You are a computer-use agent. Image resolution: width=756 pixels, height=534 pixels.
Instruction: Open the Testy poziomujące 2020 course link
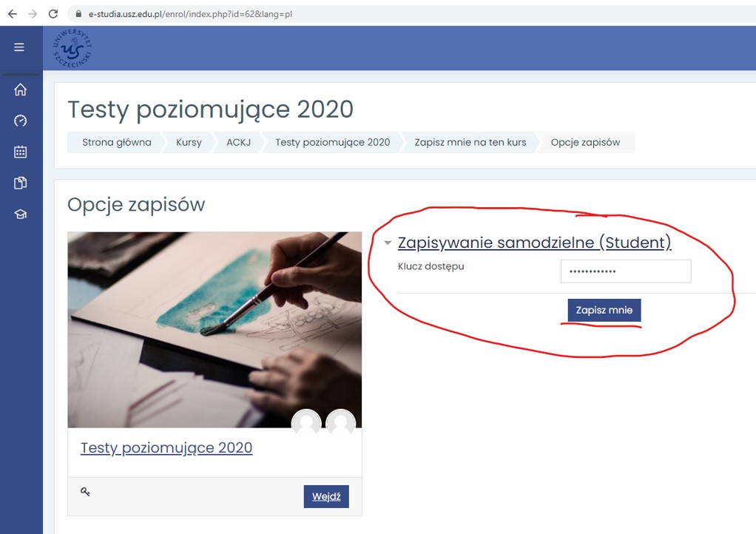166,447
